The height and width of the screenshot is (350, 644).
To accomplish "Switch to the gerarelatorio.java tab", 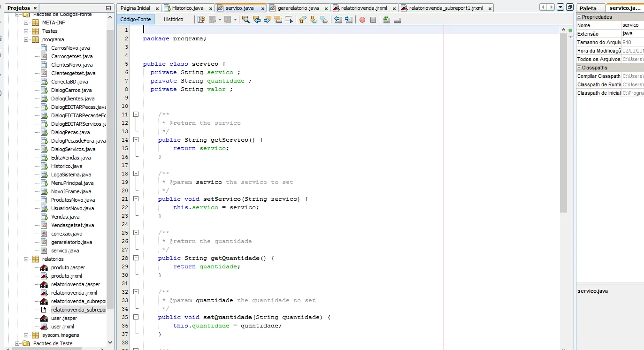I will (x=298, y=8).
